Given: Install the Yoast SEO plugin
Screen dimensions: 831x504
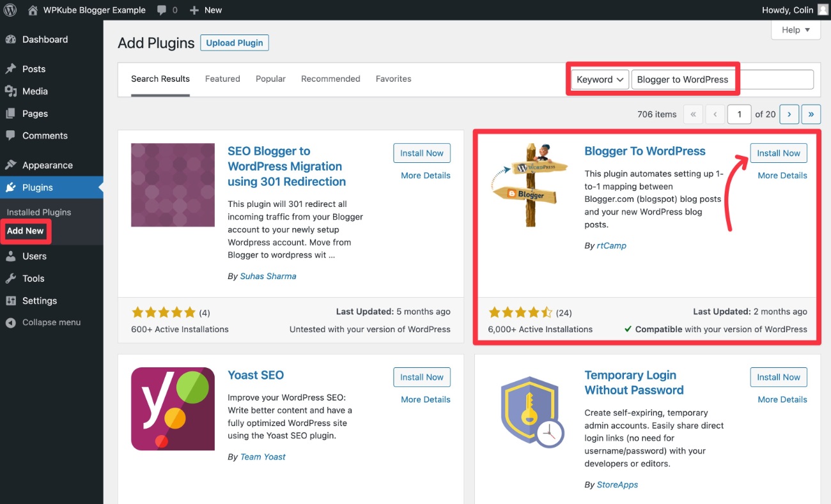Looking at the screenshot, I should [x=422, y=377].
